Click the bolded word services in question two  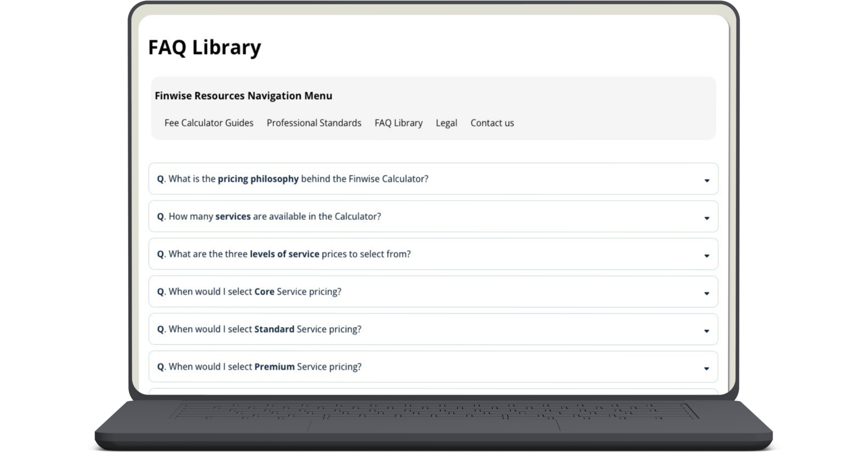coord(233,216)
